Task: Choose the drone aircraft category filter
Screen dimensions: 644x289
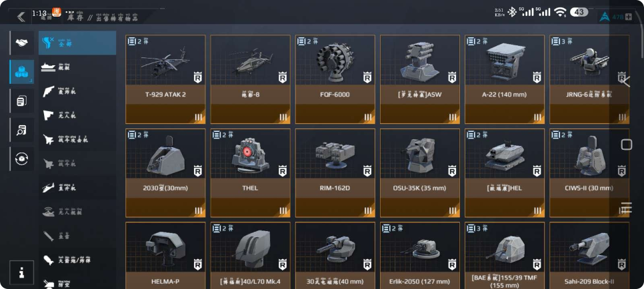Action: (77, 115)
